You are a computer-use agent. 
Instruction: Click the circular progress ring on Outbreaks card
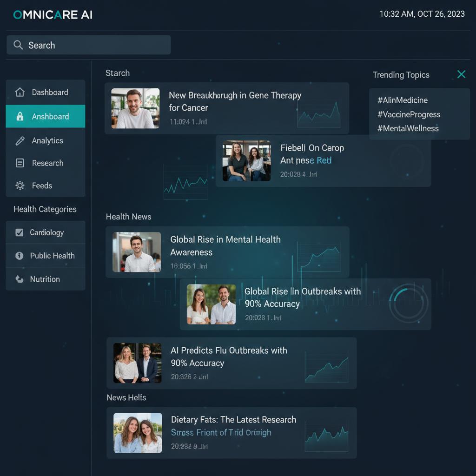pyautogui.click(x=407, y=304)
